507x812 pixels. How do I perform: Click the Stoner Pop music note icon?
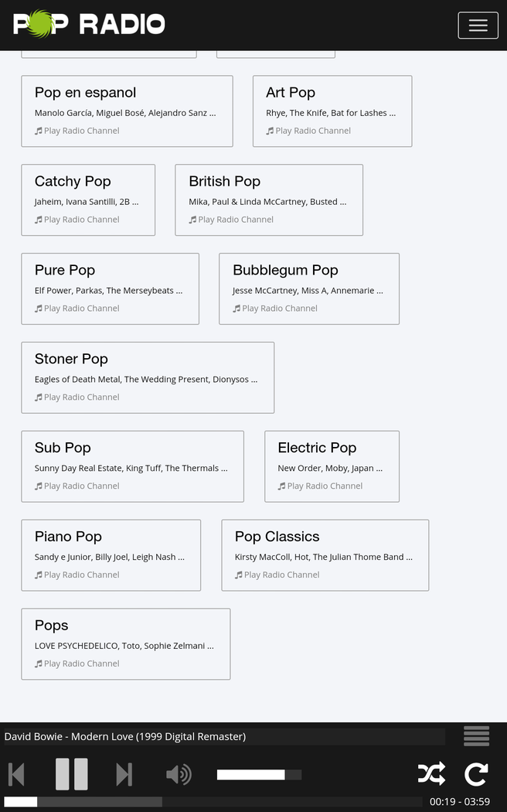coord(39,397)
